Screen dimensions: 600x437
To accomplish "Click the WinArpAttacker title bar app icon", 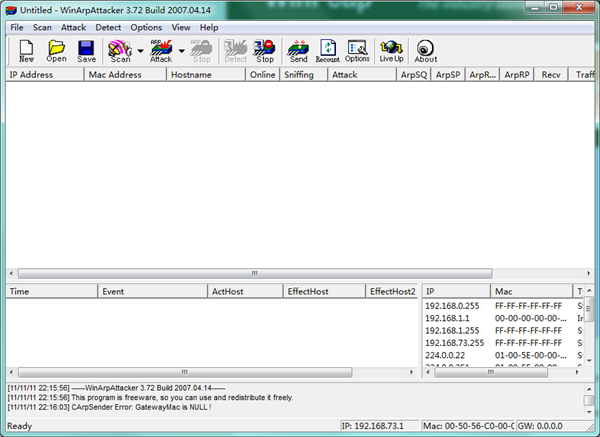I will (11, 10).
